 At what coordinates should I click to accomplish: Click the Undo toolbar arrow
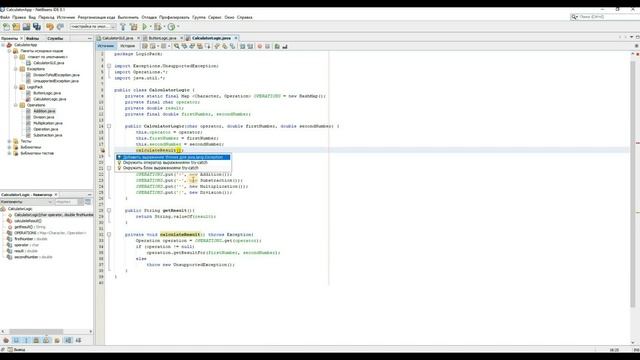50,27
